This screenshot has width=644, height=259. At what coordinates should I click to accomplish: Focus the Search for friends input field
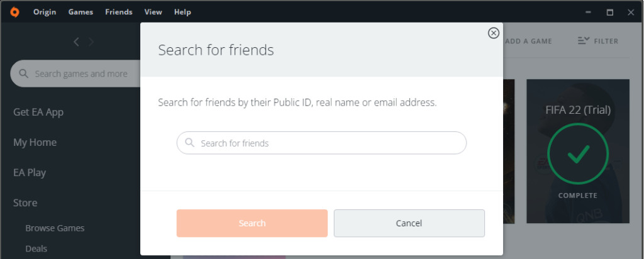click(321, 143)
